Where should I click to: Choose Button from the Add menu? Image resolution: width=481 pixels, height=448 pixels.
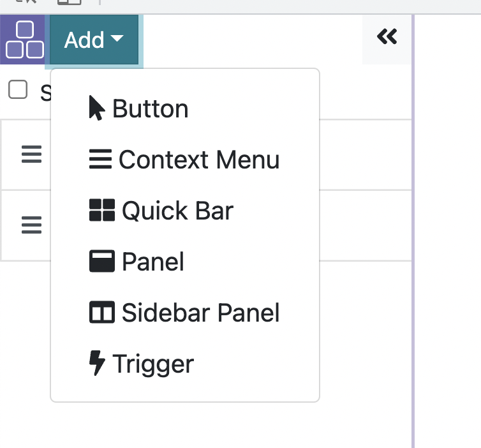click(151, 109)
